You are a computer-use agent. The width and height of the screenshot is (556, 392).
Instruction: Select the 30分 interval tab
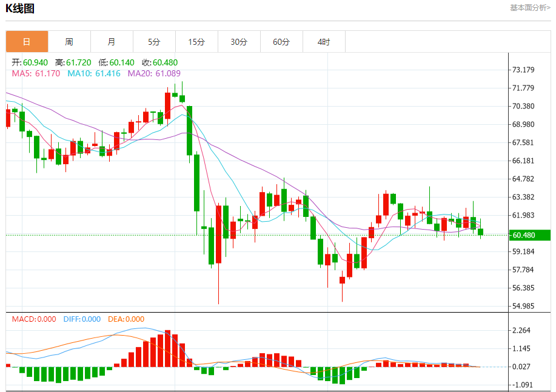pyautogui.click(x=239, y=42)
